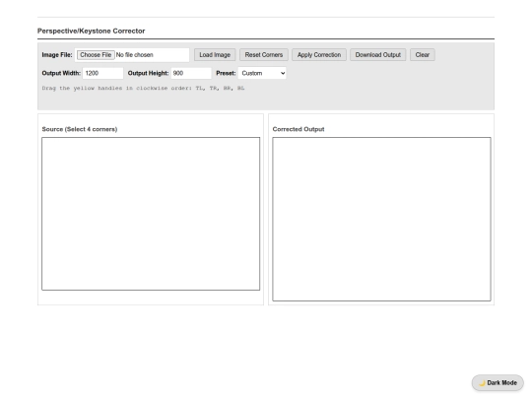Image resolution: width=532 pixels, height=399 pixels.
Task: Click the Source canvas area
Action: click(151, 214)
